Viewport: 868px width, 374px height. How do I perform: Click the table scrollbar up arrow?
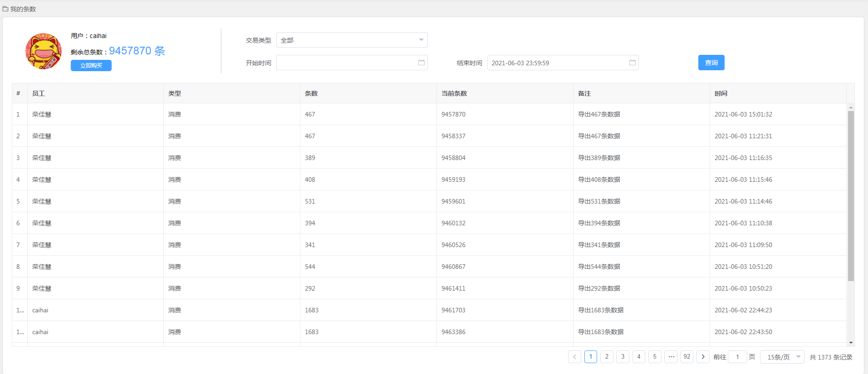click(x=851, y=107)
